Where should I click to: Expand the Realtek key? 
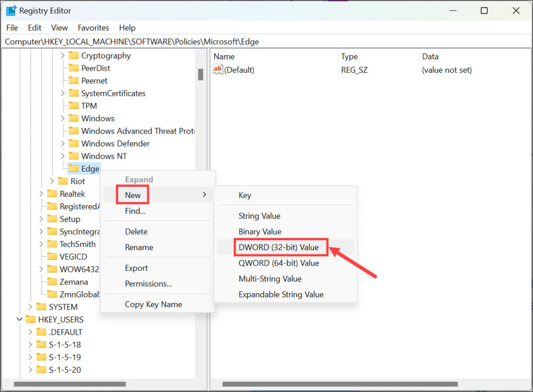41,193
